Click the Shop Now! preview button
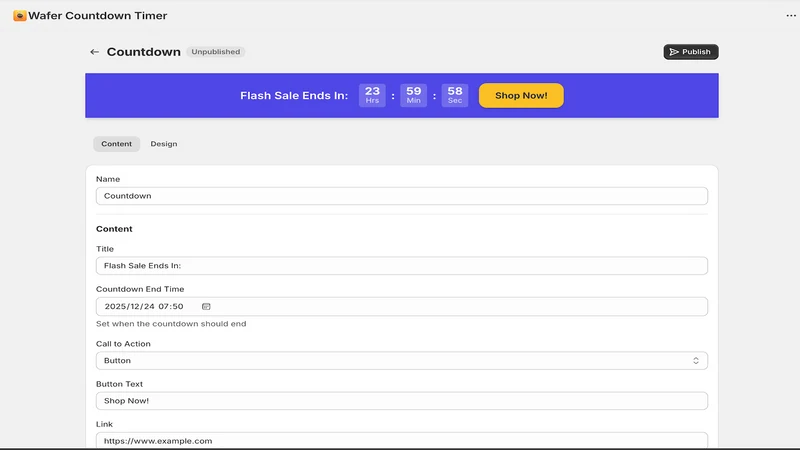 (x=521, y=95)
